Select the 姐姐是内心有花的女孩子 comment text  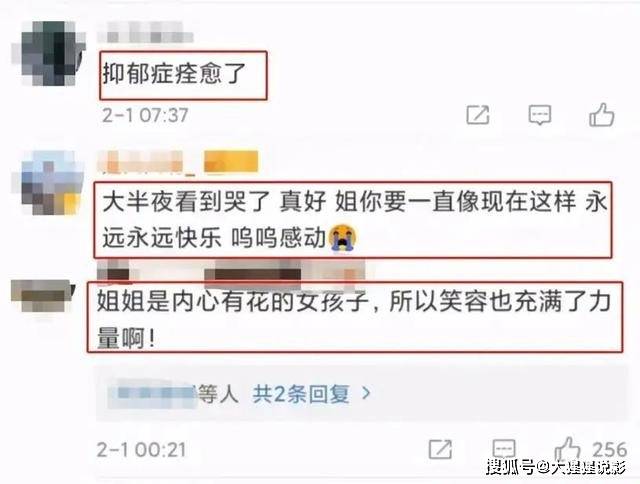(354, 318)
